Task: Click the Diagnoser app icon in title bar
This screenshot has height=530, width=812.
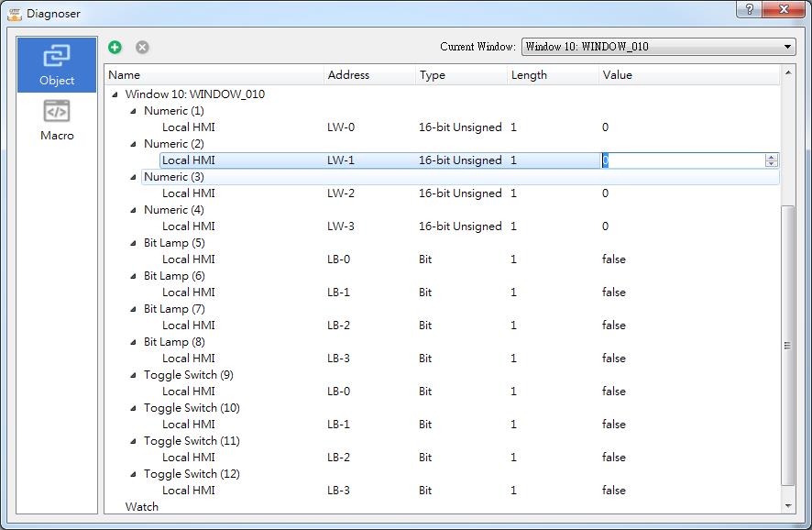Action: coord(14,14)
